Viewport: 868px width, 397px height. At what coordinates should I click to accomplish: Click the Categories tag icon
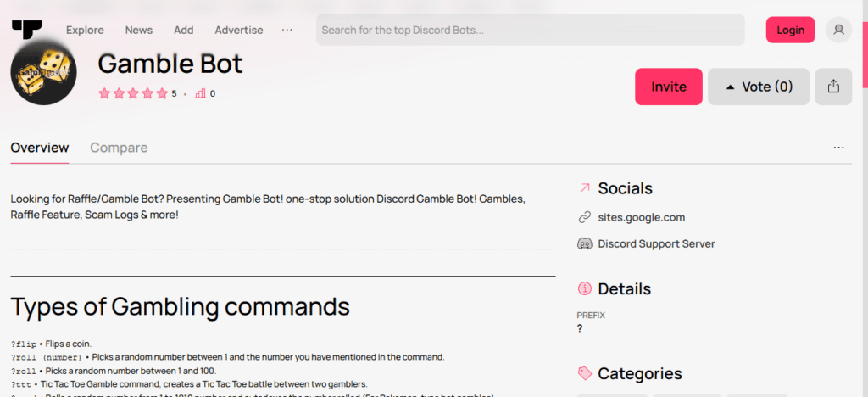click(x=584, y=373)
